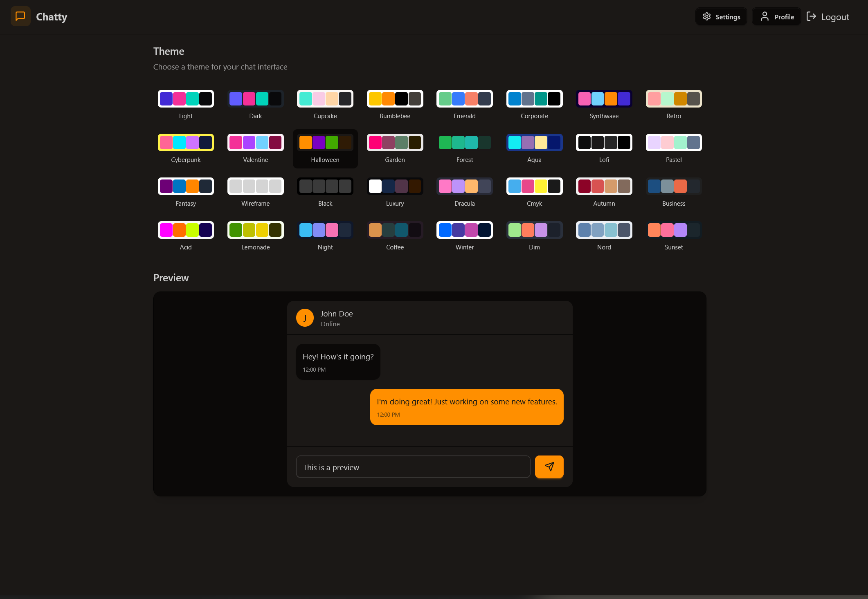Switch to the Coffee theme

click(395, 236)
